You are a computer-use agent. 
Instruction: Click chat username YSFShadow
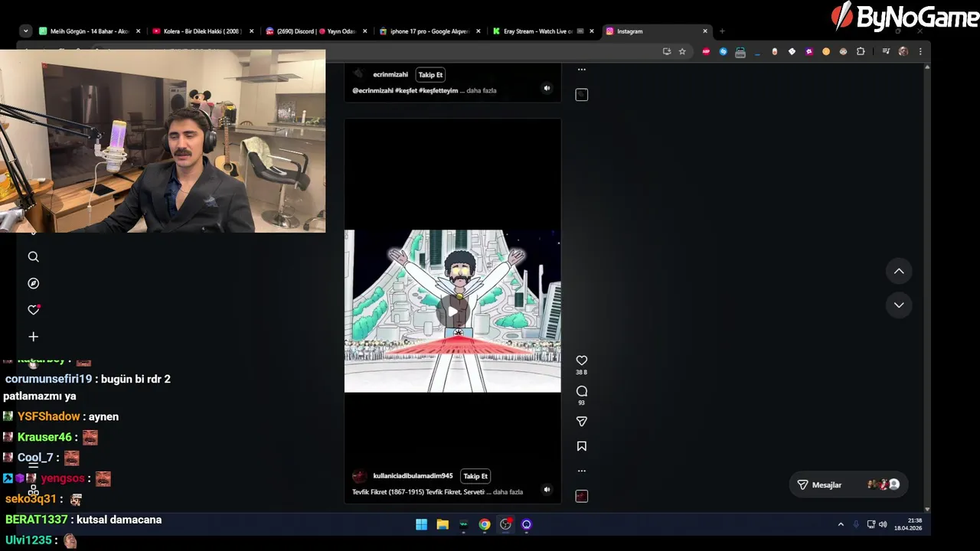point(48,416)
